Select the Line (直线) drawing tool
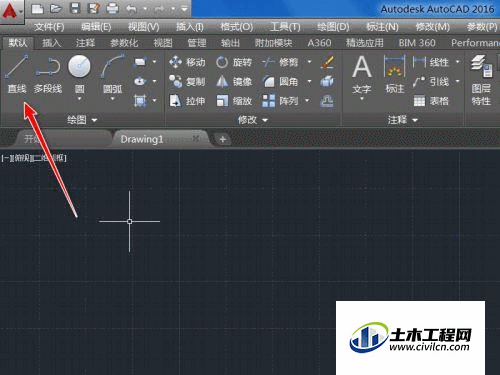The width and height of the screenshot is (500, 375). pyautogui.click(x=17, y=74)
